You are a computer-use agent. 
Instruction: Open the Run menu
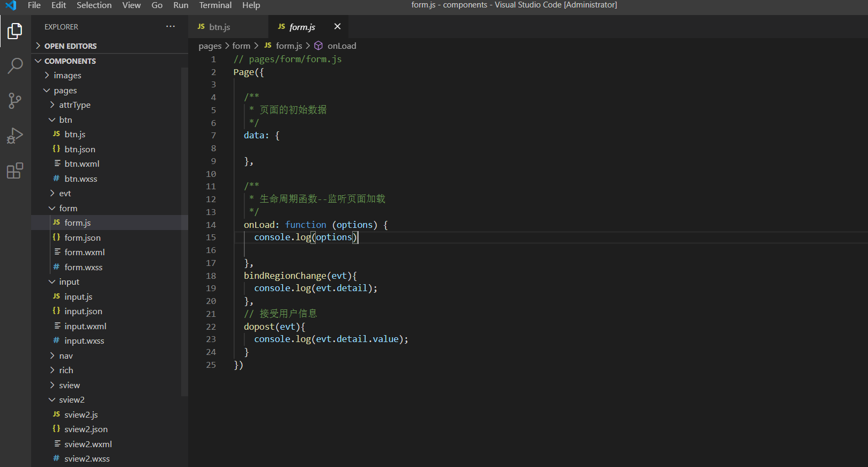[x=181, y=5]
